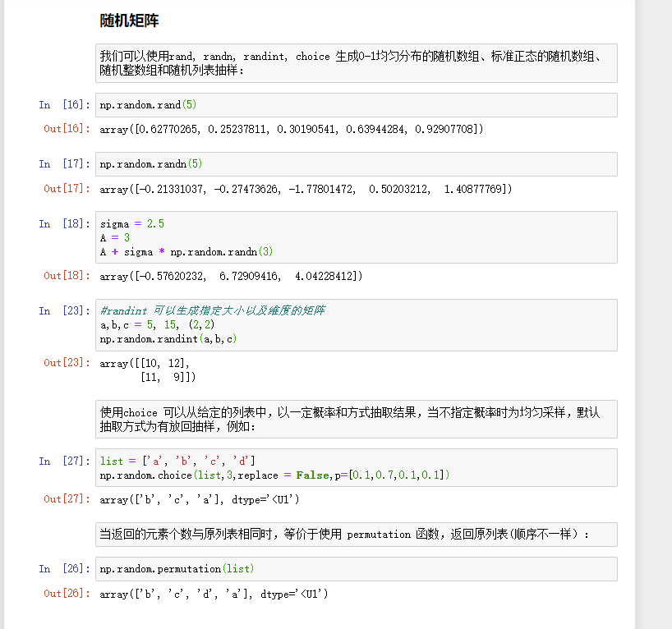Click the line A = 3

tap(115, 238)
